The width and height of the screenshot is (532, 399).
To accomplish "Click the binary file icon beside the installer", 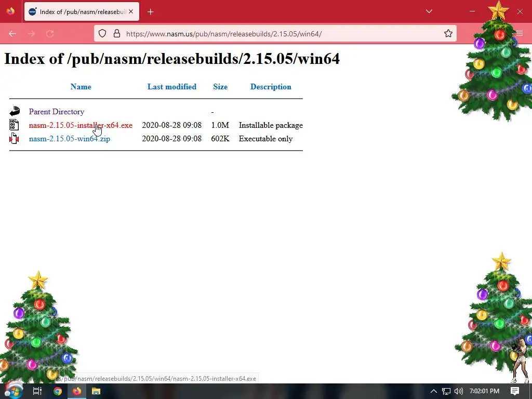I will pos(14,125).
